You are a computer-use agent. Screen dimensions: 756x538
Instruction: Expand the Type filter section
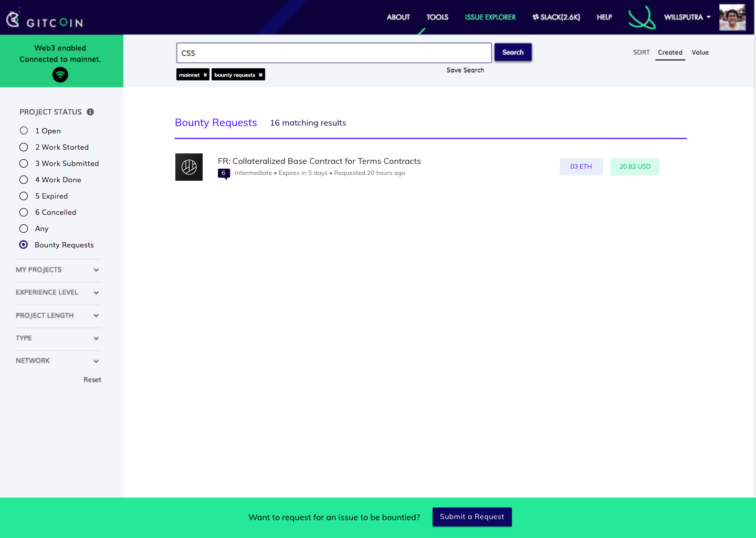pyautogui.click(x=58, y=338)
